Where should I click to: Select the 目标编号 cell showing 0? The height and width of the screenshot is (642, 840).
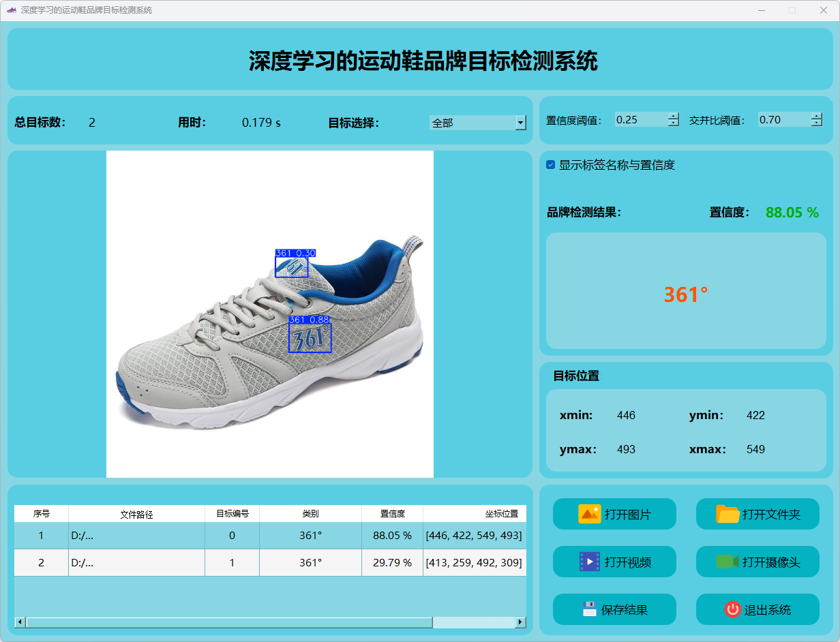tap(232, 536)
